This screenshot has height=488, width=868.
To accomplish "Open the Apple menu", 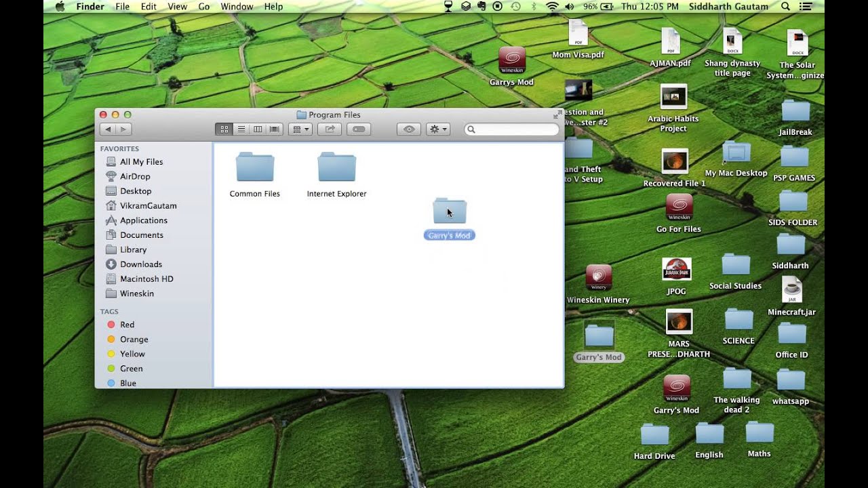I will (x=60, y=7).
